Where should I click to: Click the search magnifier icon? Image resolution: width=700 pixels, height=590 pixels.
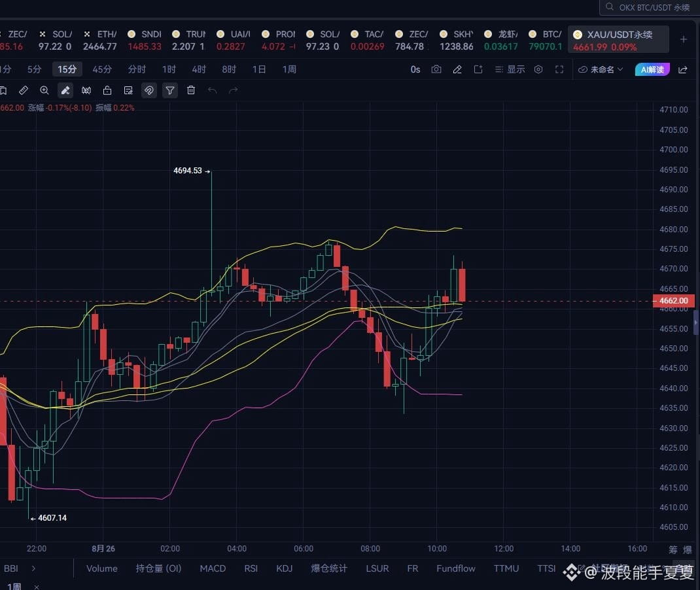609,7
